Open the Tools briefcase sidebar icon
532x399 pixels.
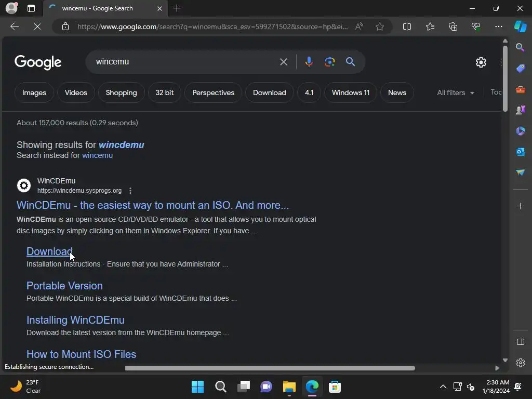click(x=520, y=89)
